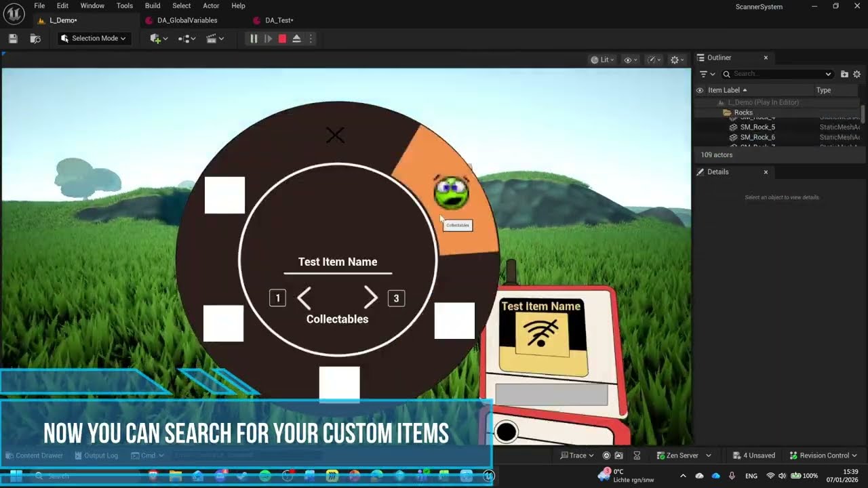Close the Details panel tab
The width and height of the screenshot is (868, 488).
coord(766,172)
